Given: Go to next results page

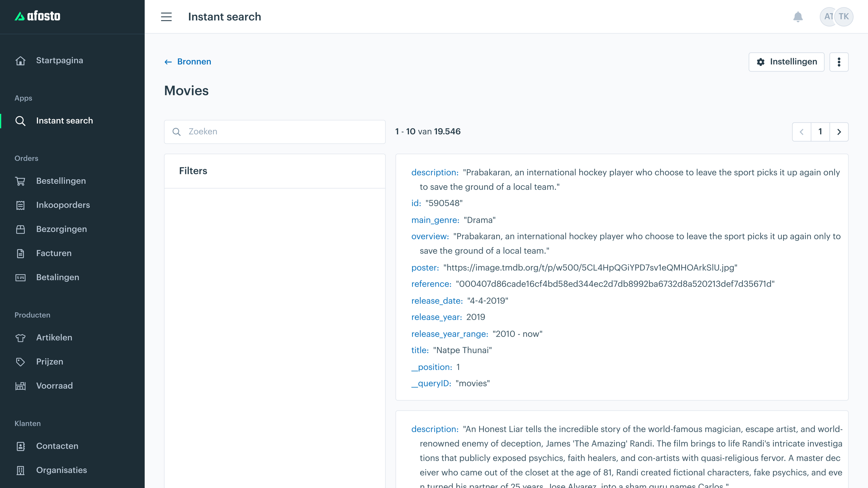Looking at the screenshot, I should [x=839, y=132].
